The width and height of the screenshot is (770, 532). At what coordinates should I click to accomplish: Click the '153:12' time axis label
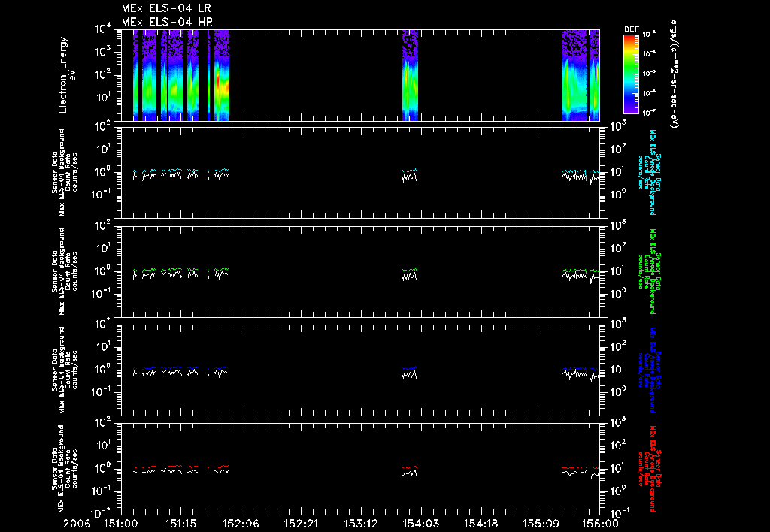[x=361, y=524]
